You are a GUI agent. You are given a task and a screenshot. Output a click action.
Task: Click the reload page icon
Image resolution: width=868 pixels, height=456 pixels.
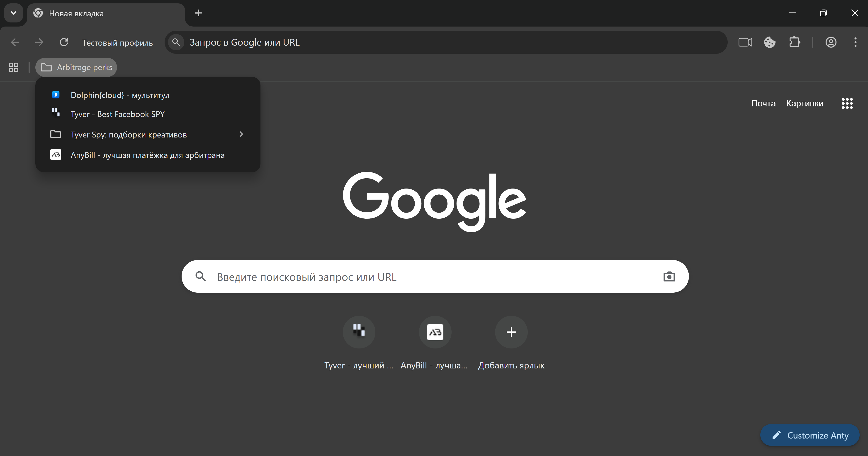pyautogui.click(x=64, y=42)
